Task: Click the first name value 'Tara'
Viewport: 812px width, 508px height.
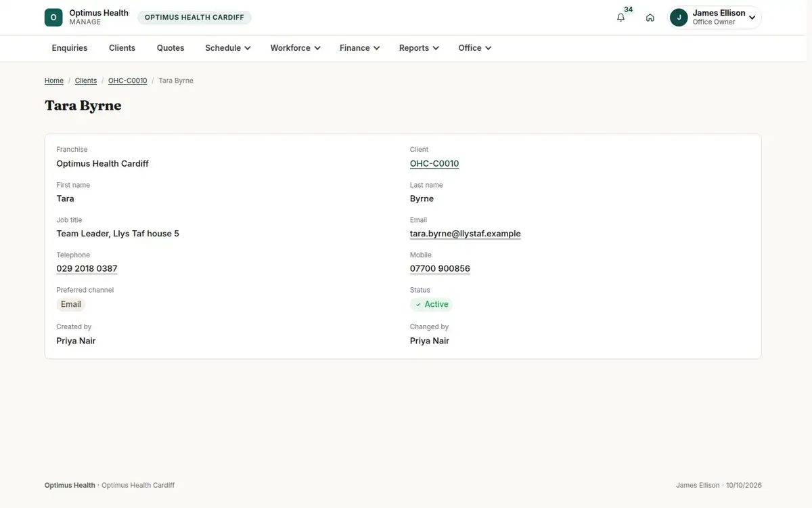Action: [65, 198]
